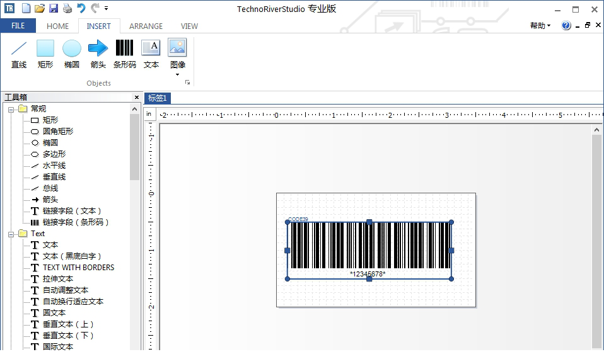The width and height of the screenshot is (604, 364).
Task: Save the label with the floppy disk icon
Action: (53, 8)
